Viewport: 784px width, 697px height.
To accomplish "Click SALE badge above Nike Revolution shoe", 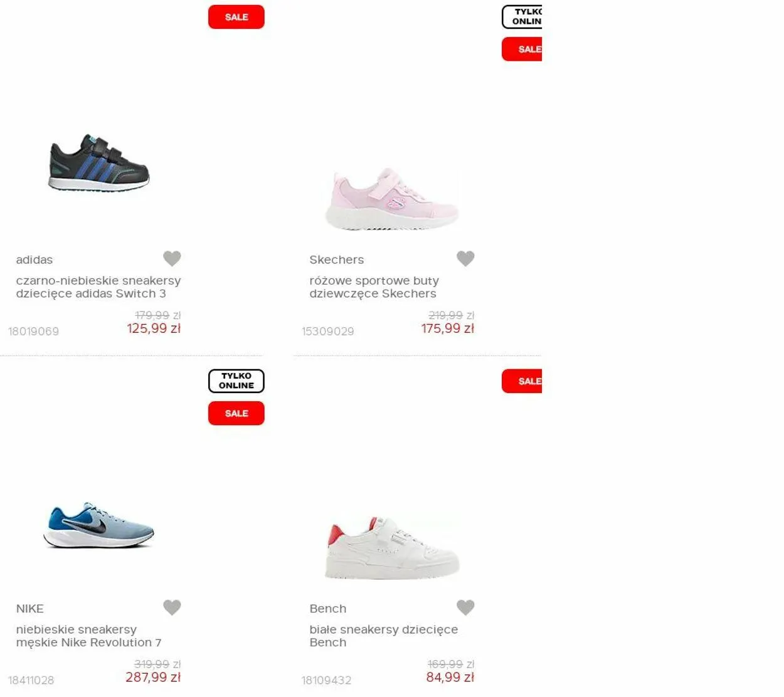I will [x=236, y=413].
